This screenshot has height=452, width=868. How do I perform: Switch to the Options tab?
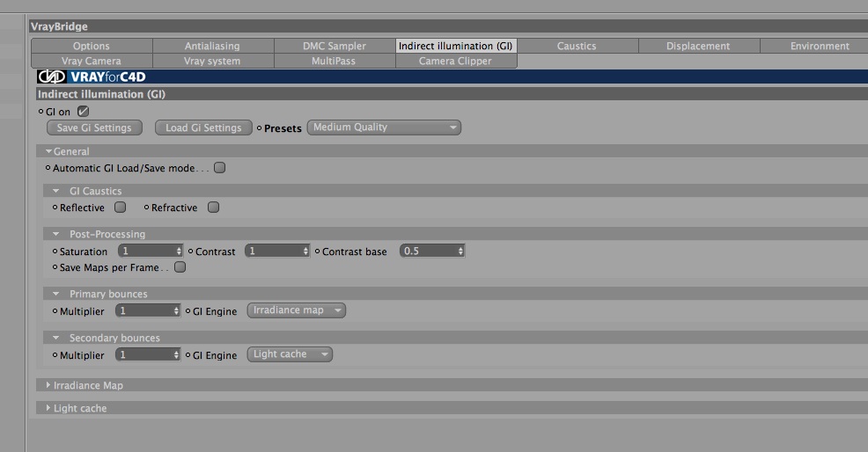(x=92, y=46)
